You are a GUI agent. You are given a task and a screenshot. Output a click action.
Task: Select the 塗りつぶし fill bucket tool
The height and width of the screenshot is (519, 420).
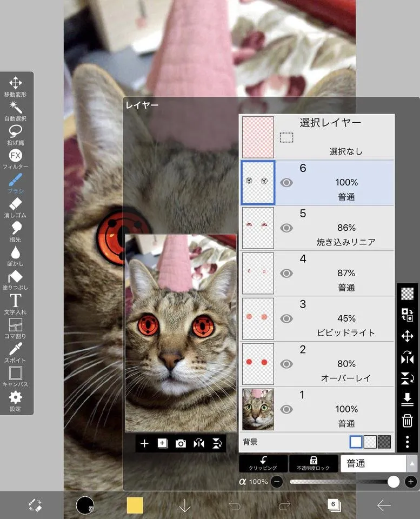[x=15, y=281]
